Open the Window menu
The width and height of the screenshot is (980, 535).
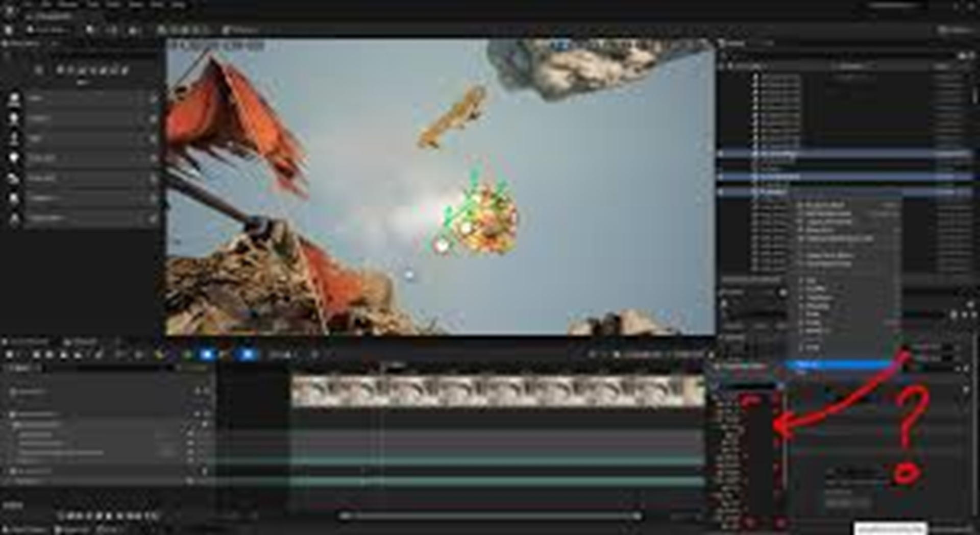click(x=68, y=5)
